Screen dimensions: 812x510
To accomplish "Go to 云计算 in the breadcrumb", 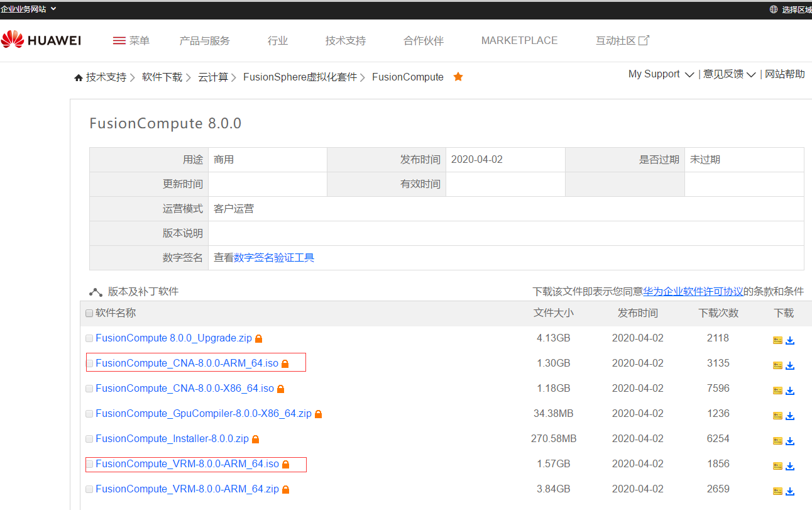I will pos(213,77).
